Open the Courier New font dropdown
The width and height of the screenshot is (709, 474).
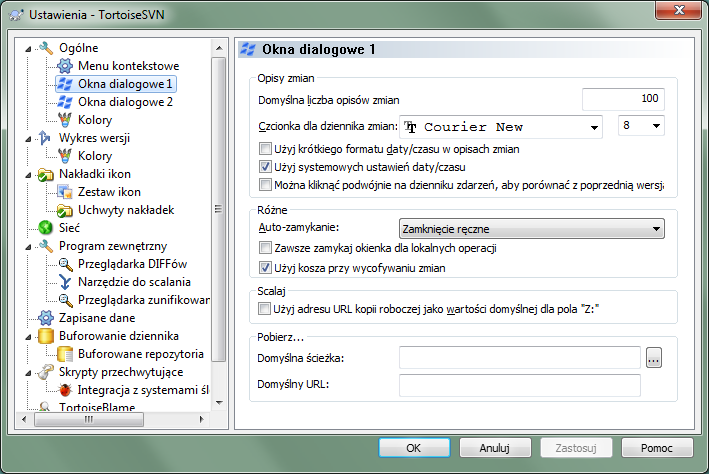coord(501,127)
